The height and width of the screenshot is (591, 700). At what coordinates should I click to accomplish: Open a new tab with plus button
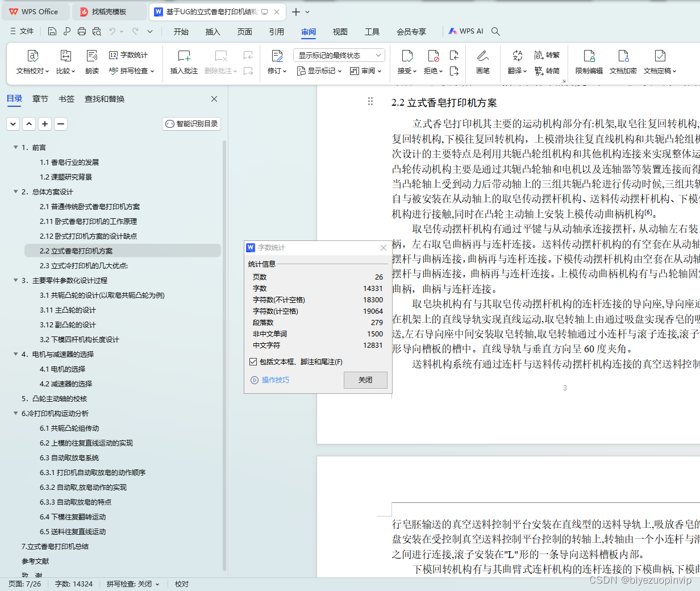click(x=296, y=11)
